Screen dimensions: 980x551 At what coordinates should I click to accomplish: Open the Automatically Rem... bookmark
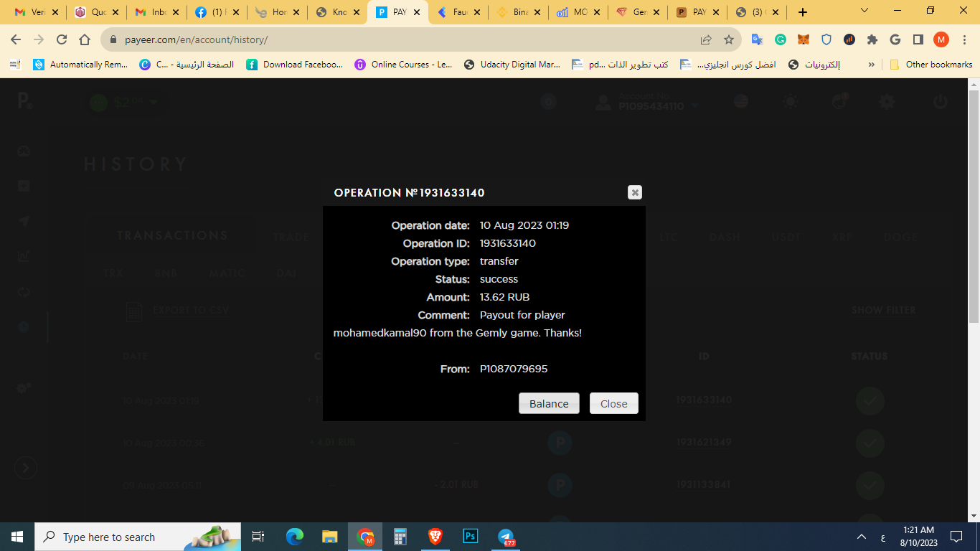click(x=80, y=65)
